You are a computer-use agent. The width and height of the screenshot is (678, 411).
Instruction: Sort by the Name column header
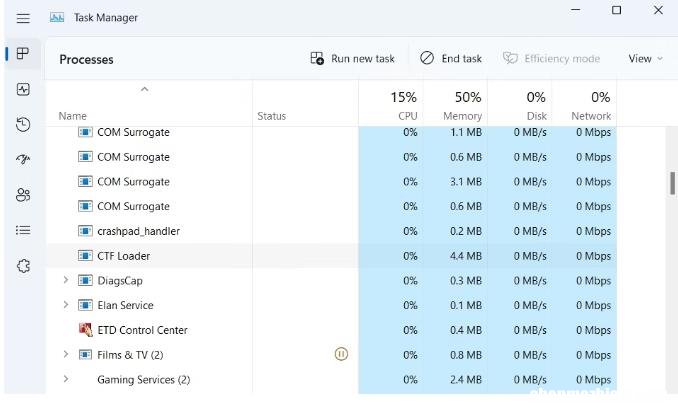point(72,116)
